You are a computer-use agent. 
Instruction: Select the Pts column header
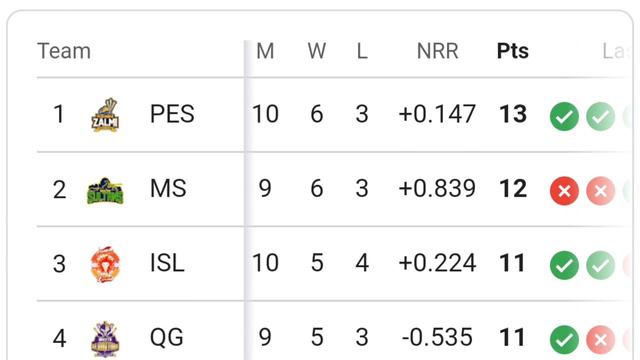pos(513,51)
